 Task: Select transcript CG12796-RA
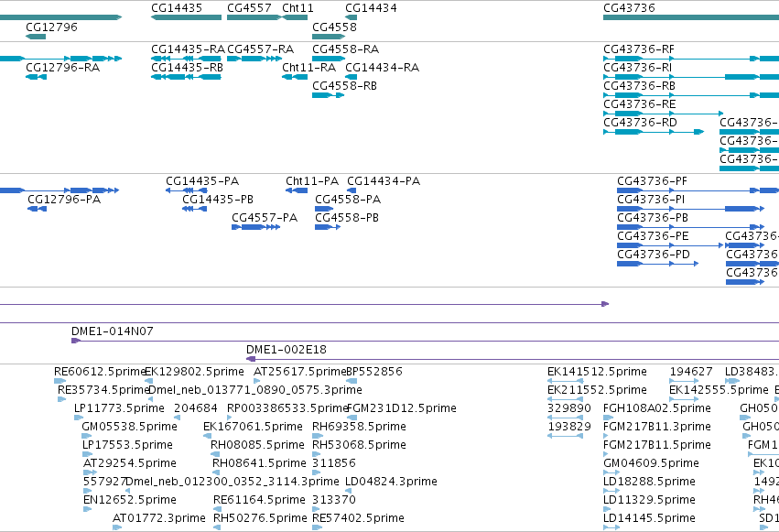[x=62, y=68]
